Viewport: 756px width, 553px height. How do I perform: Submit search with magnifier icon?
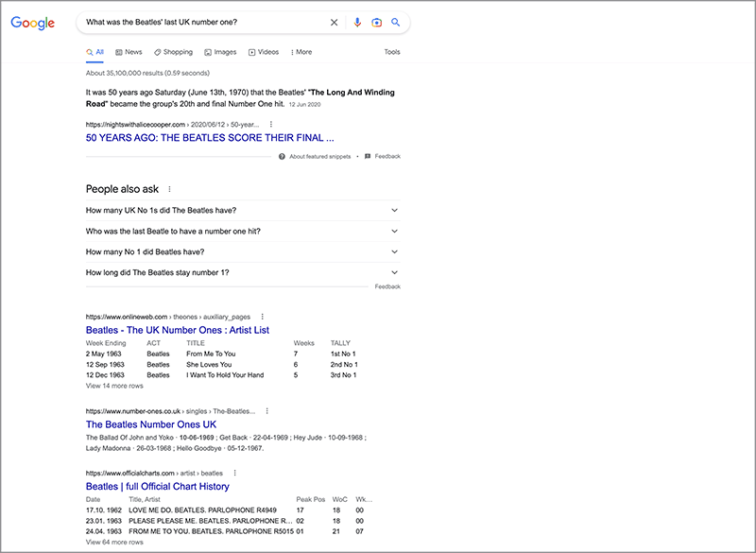[x=395, y=22]
